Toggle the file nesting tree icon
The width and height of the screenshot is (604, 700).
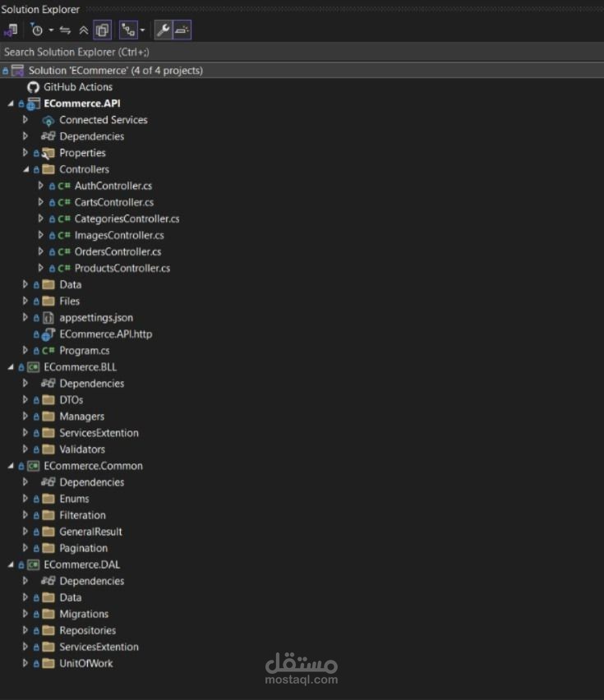(128, 30)
